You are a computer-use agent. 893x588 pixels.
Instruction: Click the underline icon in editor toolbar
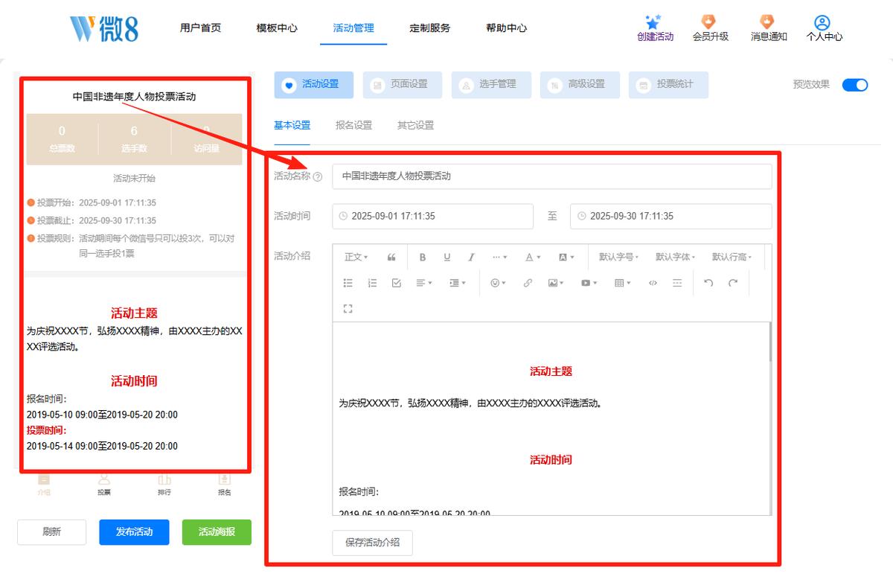click(x=447, y=257)
